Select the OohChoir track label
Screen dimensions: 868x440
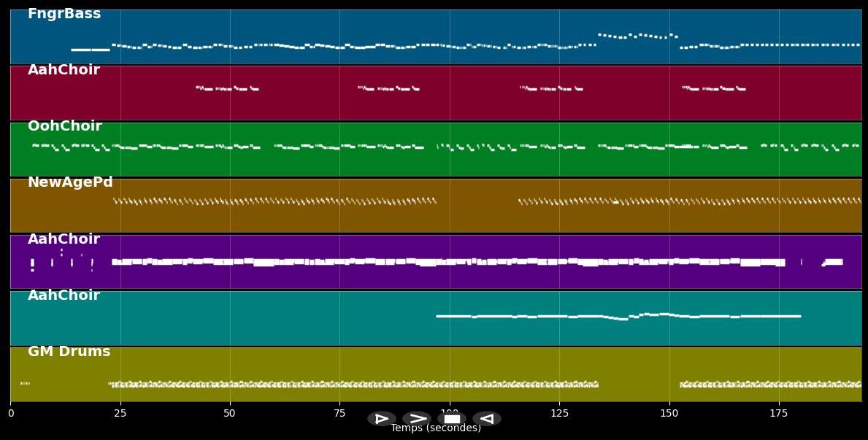pos(65,126)
